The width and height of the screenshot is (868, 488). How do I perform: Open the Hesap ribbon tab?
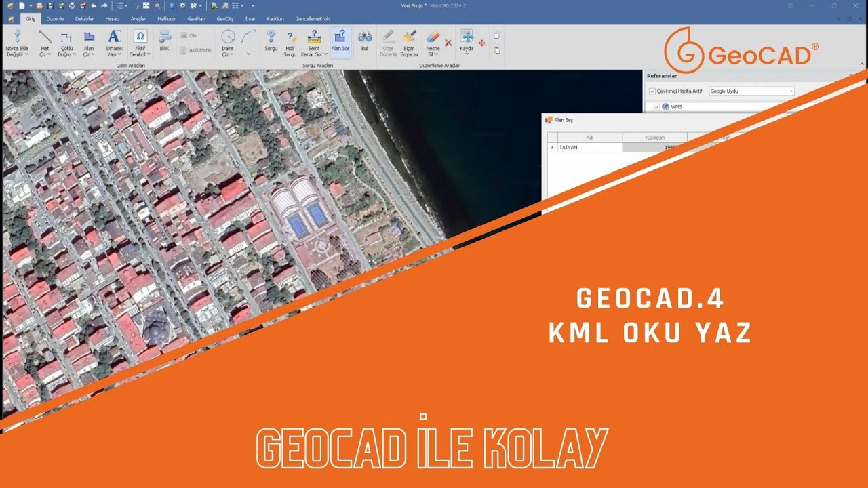[112, 19]
